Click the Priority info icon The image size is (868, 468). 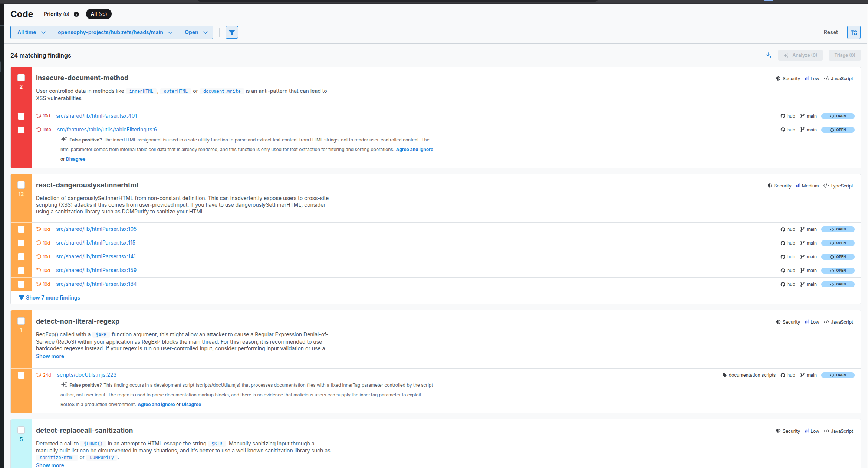coord(76,14)
